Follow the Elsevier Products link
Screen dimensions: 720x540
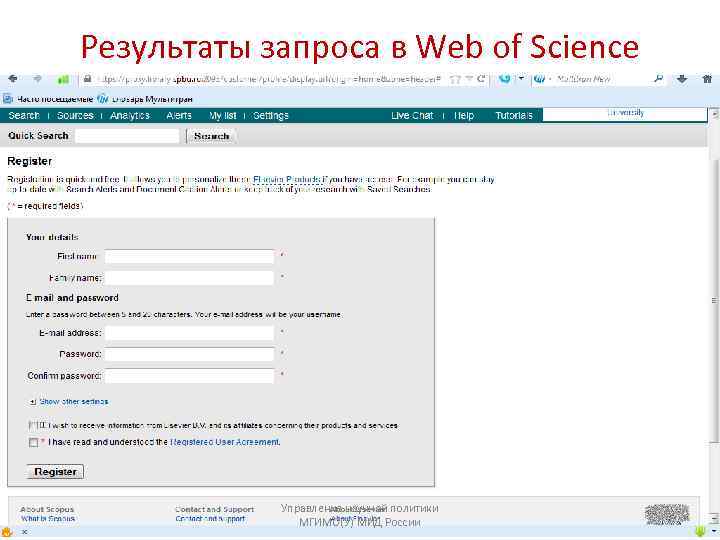[x=287, y=179]
